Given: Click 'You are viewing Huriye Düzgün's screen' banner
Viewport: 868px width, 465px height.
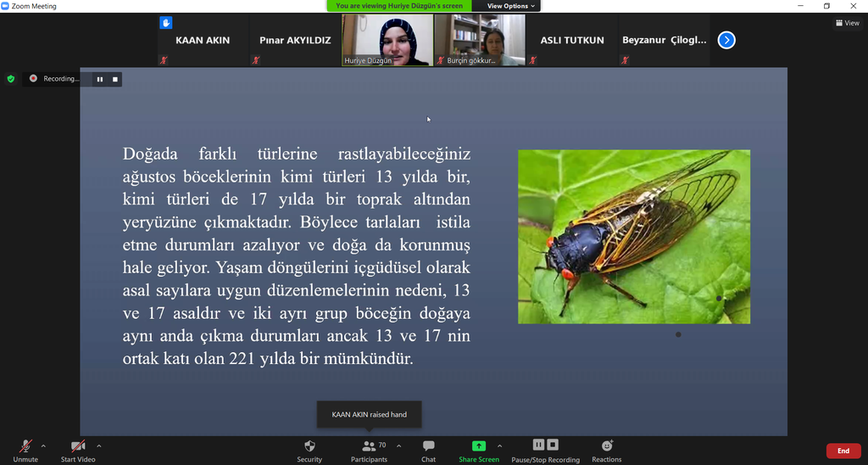Looking at the screenshot, I should pos(399,6).
